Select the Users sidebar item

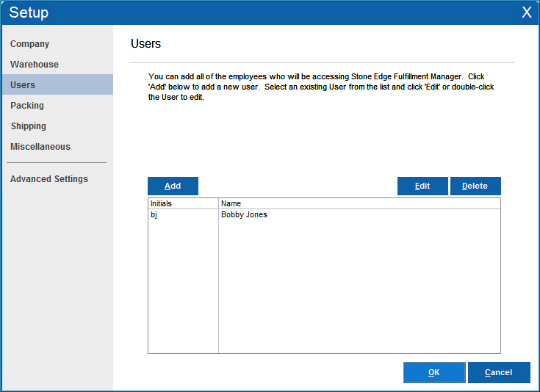(x=23, y=85)
